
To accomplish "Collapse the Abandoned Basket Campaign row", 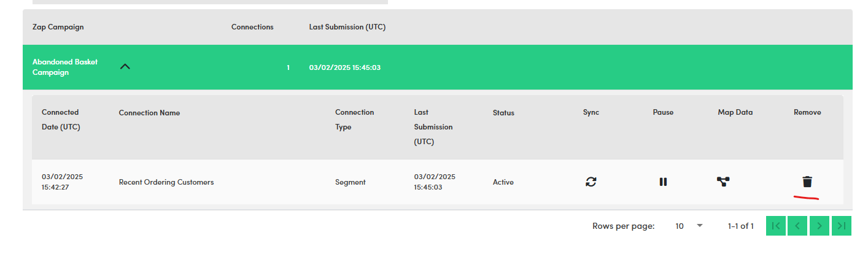I will tap(125, 67).
